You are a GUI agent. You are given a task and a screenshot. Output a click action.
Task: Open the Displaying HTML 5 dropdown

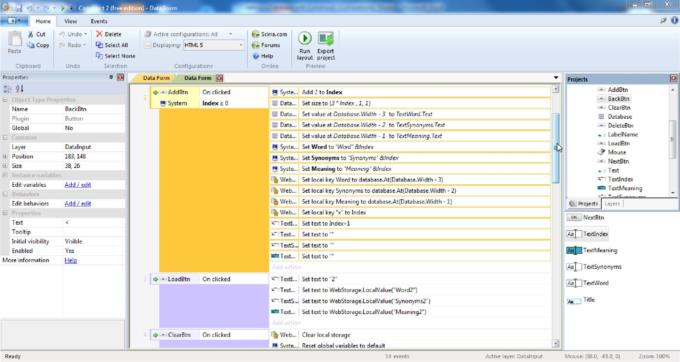(x=213, y=45)
